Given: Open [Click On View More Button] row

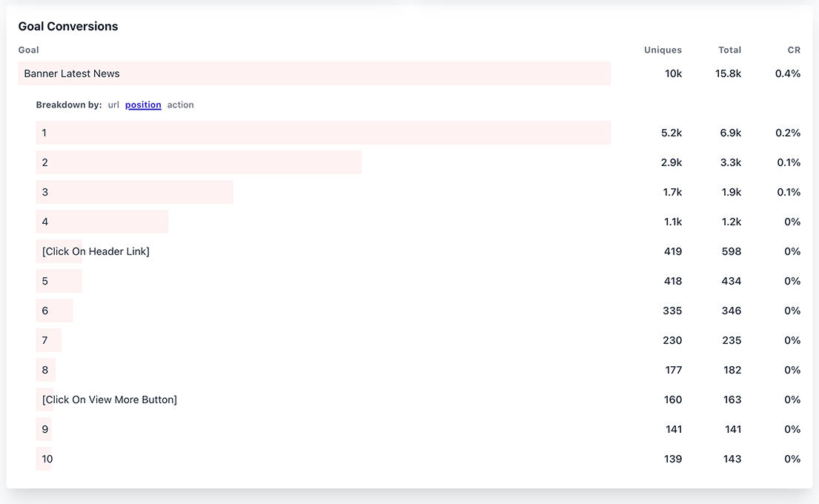Looking at the screenshot, I should point(110,399).
